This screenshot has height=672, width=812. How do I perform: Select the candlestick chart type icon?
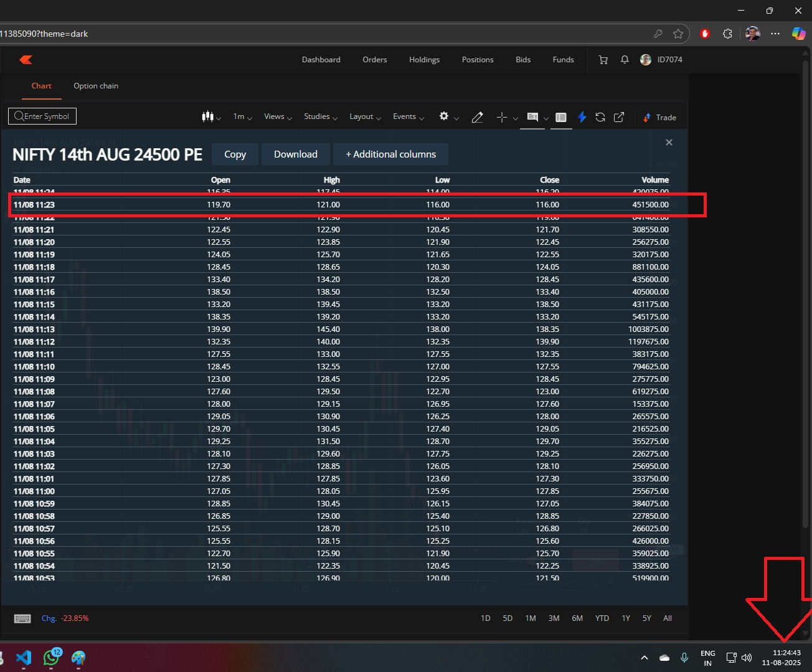point(207,116)
